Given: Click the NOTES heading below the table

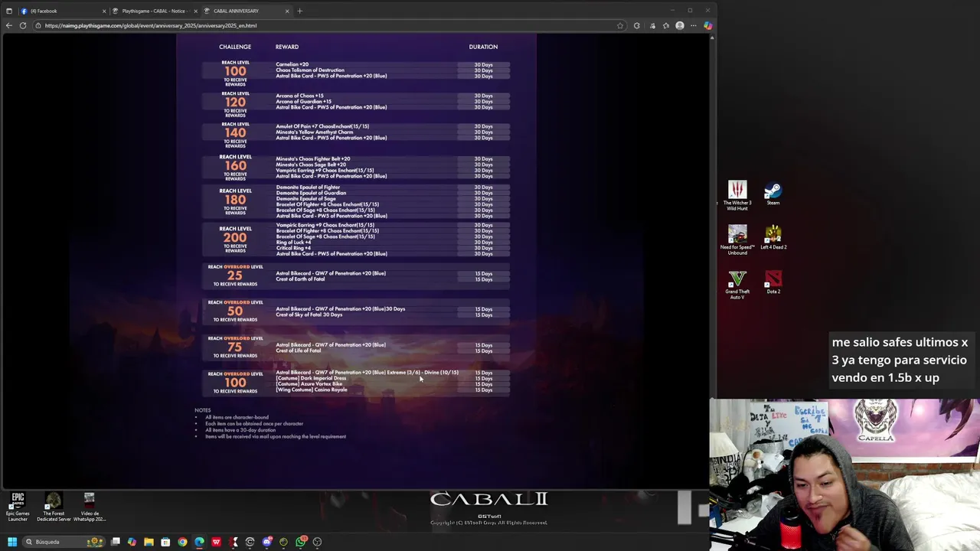Looking at the screenshot, I should tap(202, 410).
